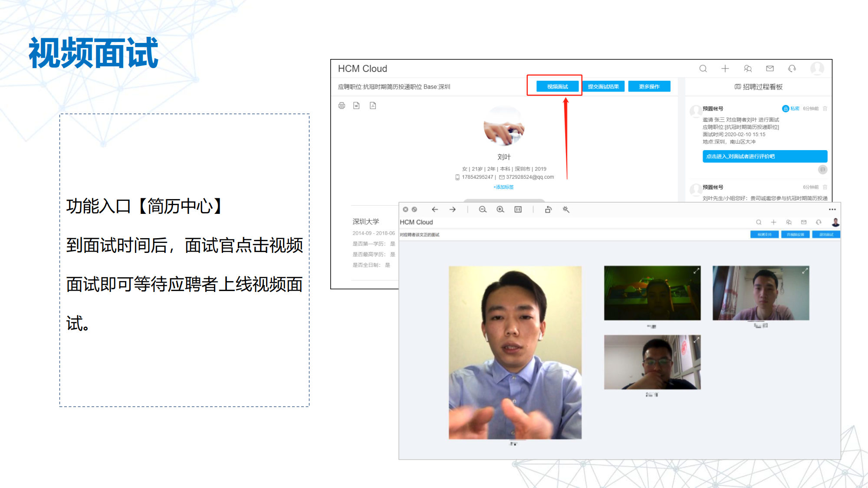Viewport: 868px width, 488px height.
Task: Open comment bubble icon under first message
Action: (822, 170)
